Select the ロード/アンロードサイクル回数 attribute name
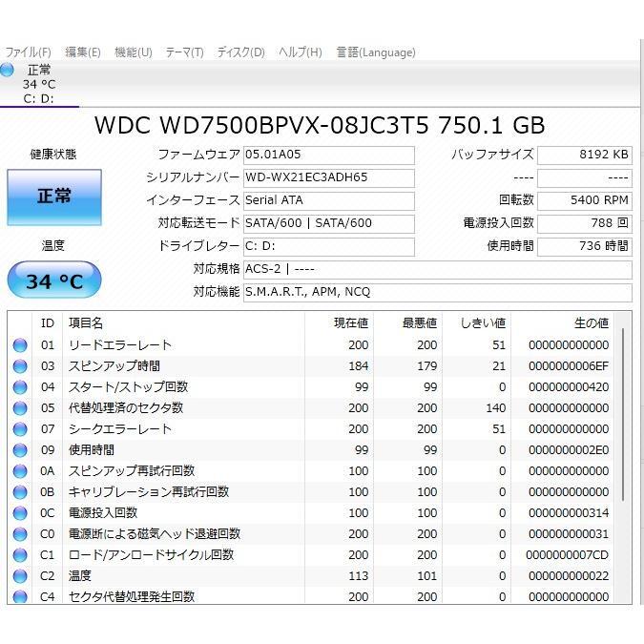 click(151, 555)
